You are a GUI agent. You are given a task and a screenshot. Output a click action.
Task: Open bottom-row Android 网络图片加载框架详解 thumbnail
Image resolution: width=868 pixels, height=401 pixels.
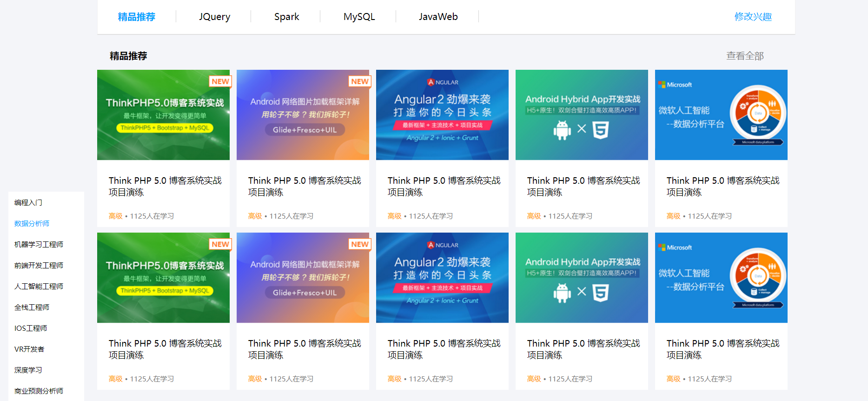tap(303, 278)
